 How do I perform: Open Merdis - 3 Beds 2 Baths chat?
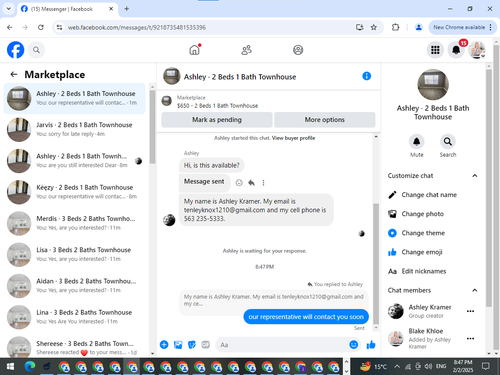tap(75, 223)
